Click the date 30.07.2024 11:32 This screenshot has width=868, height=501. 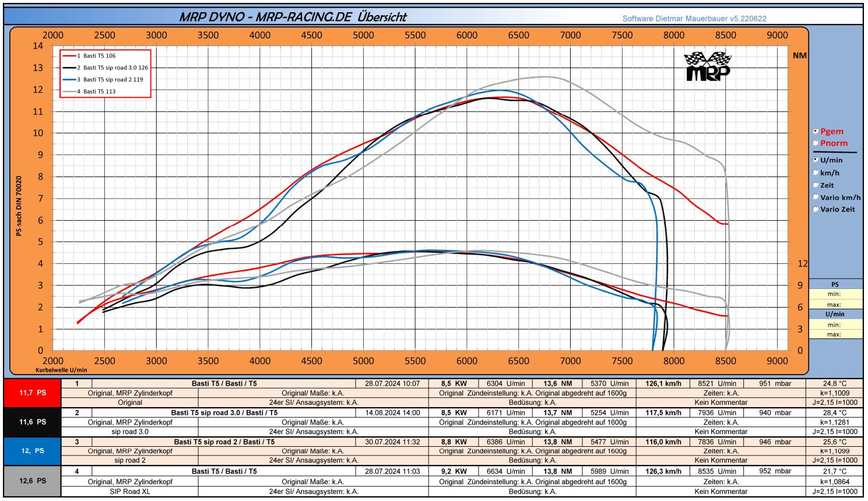(x=392, y=442)
